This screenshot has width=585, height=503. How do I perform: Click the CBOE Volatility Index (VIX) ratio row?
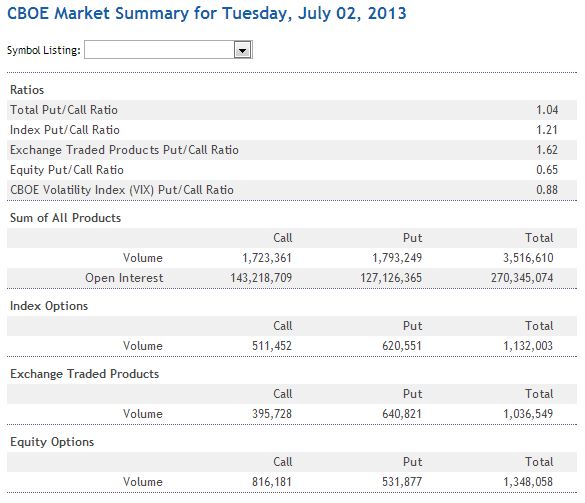click(x=292, y=190)
